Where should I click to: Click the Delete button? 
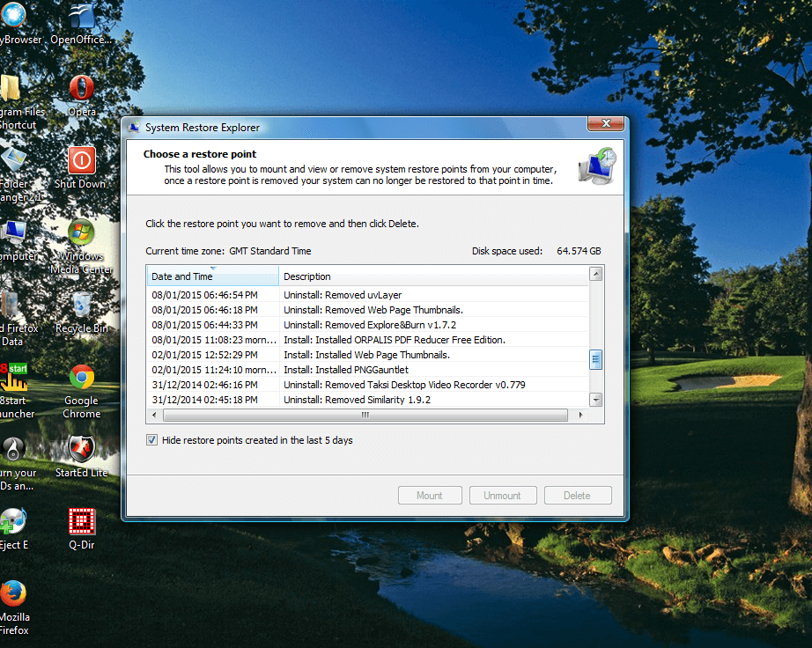point(577,496)
